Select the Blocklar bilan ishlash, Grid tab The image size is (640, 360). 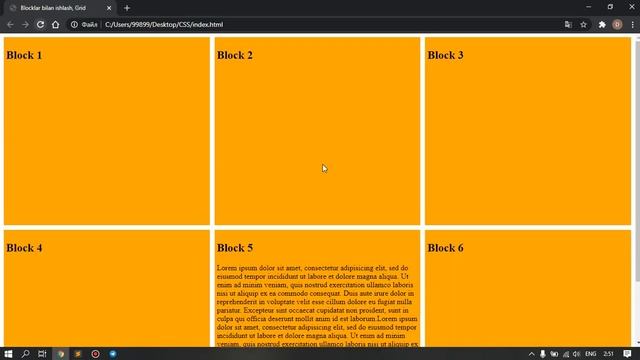point(60,8)
